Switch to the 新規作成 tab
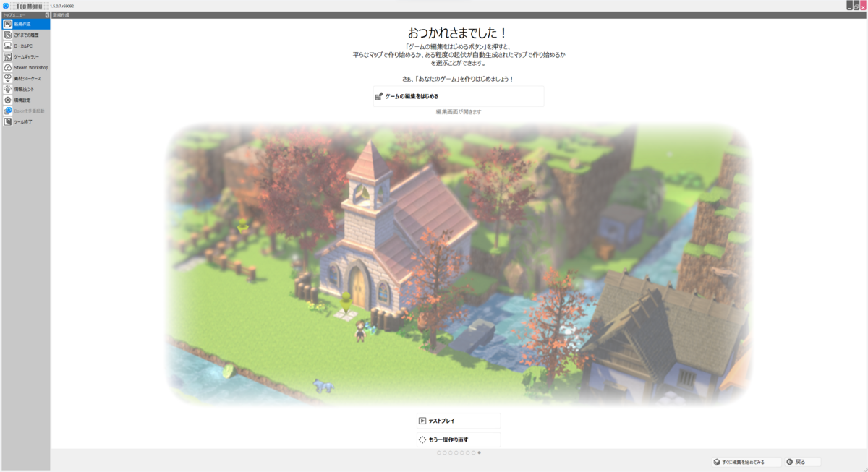This screenshot has width=868, height=472. pos(65,13)
